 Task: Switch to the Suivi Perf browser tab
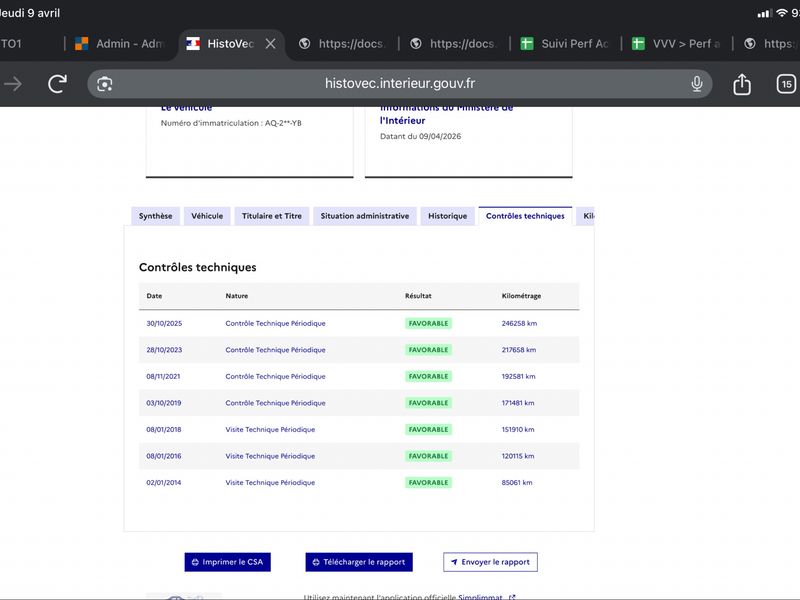pyautogui.click(x=565, y=44)
